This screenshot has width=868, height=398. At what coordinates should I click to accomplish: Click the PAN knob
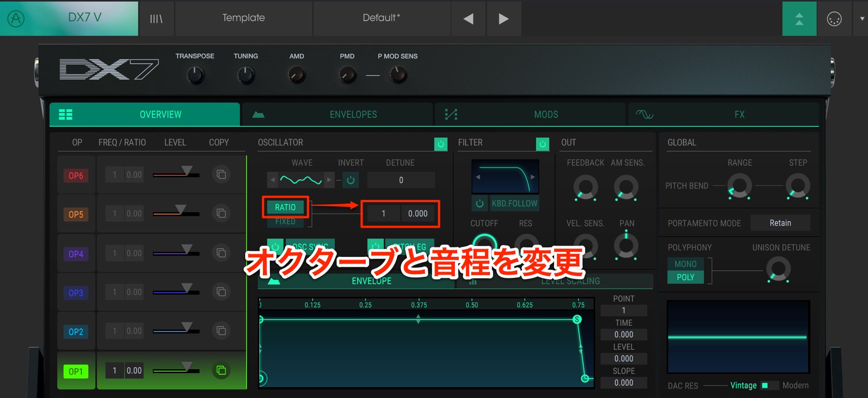626,246
